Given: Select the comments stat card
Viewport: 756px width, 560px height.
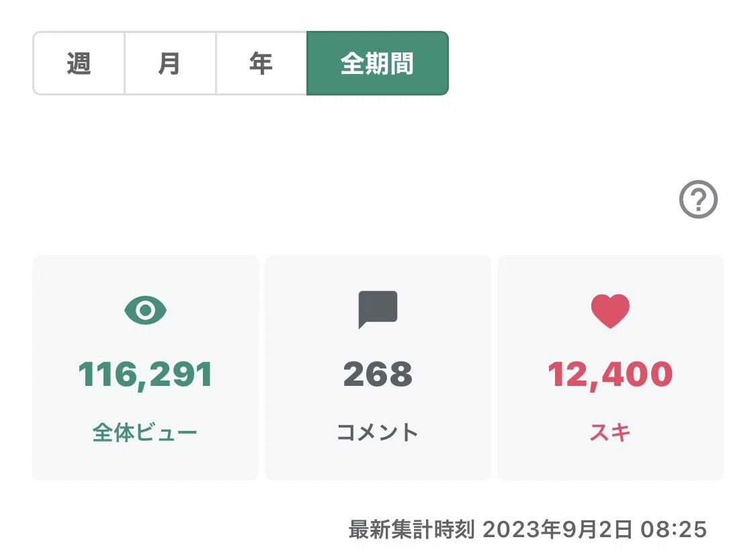Looking at the screenshot, I should point(378,368).
